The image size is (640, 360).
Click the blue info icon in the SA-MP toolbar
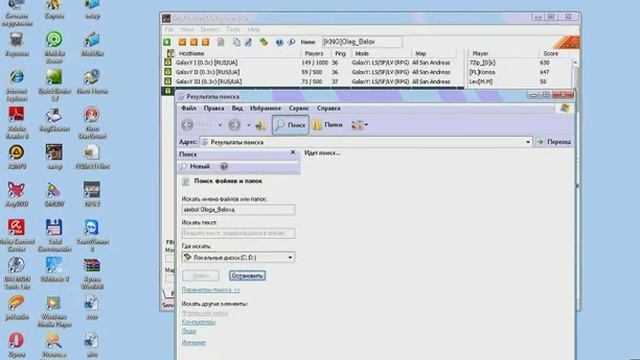[x=279, y=42]
